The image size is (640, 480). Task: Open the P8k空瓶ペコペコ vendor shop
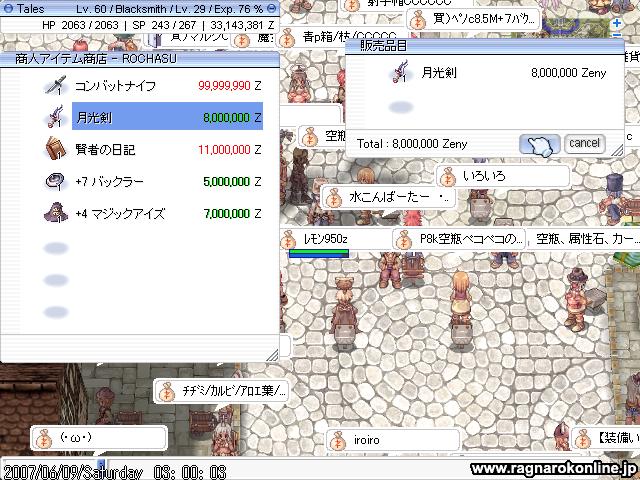[459, 239]
